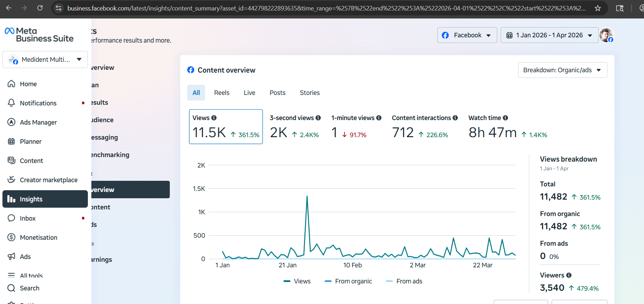Click the browser back arrow
This screenshot has height=304, width=644.
click(9, 8)
